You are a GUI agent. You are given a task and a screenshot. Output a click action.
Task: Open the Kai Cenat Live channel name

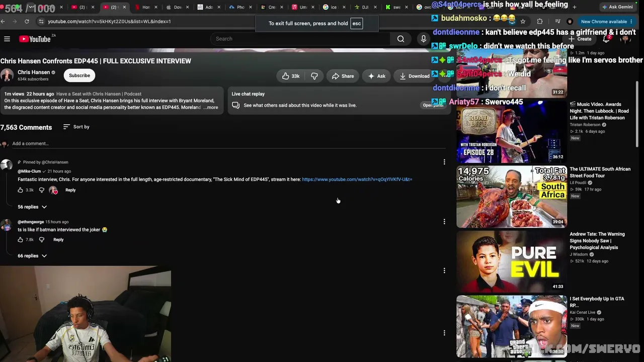[582, 312]
